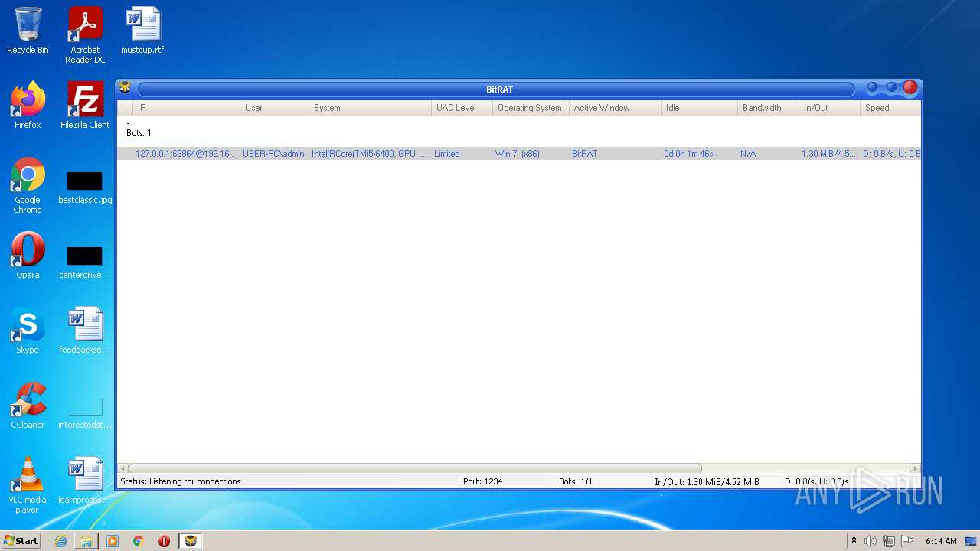Click the volume tray icon
The width and height of the screenshot is (980, 551).
click(x=871, y=541)
